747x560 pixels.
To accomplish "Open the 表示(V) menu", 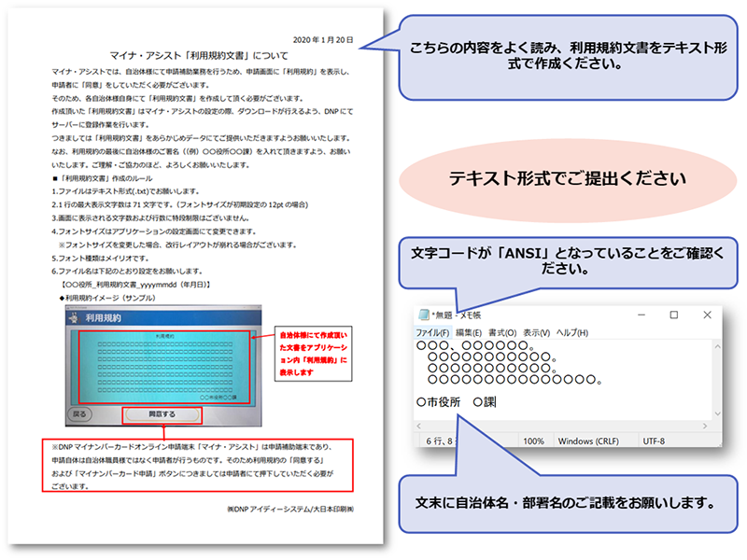I will [537, 333].
